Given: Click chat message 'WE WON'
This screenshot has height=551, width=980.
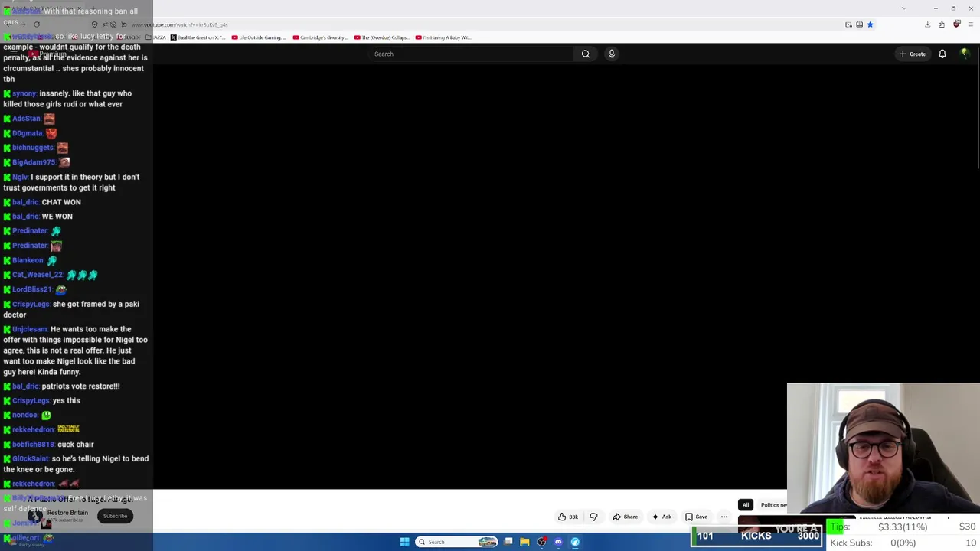Looking at the screenshot, I should [x=57, y=217].
